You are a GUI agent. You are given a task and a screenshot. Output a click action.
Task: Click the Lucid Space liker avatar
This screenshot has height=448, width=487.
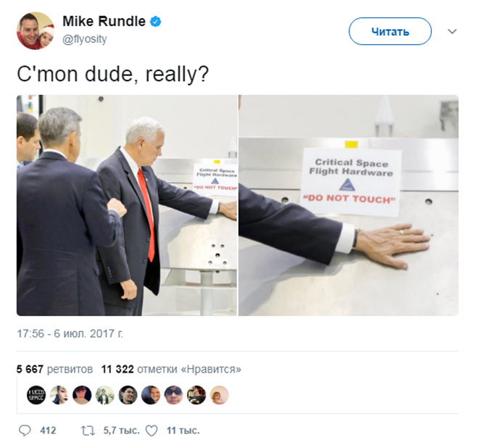(x=36, y=395)
